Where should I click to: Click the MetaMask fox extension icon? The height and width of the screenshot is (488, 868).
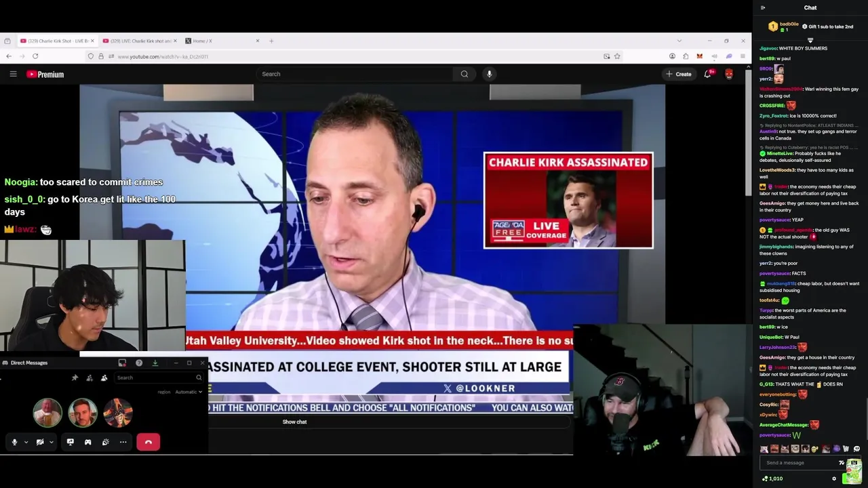click(700, 56)
